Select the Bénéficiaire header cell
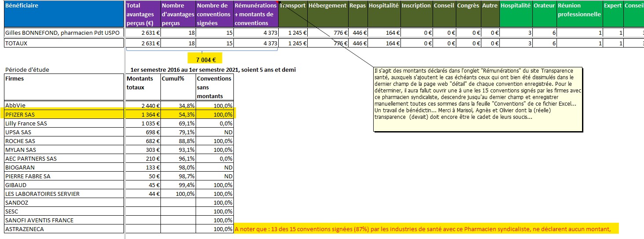 pos(64,14)
